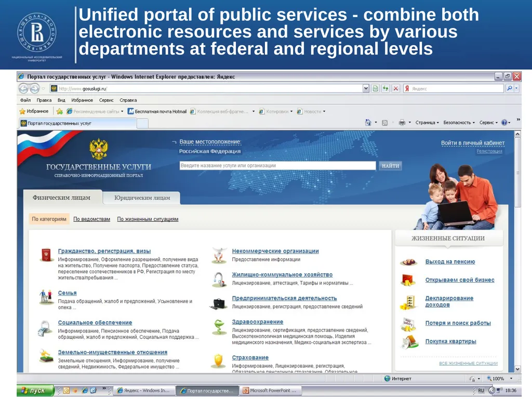Click the blank new tab button

tap(142, 124)
